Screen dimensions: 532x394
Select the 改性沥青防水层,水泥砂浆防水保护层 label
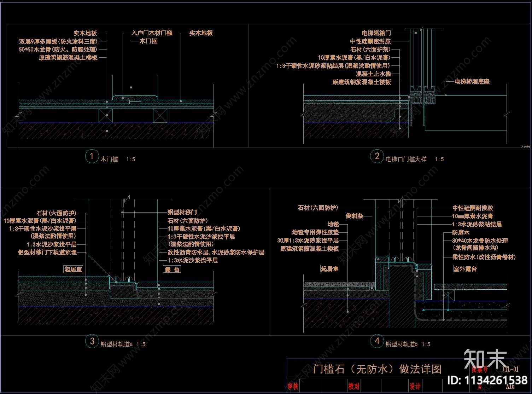[216, 253]
